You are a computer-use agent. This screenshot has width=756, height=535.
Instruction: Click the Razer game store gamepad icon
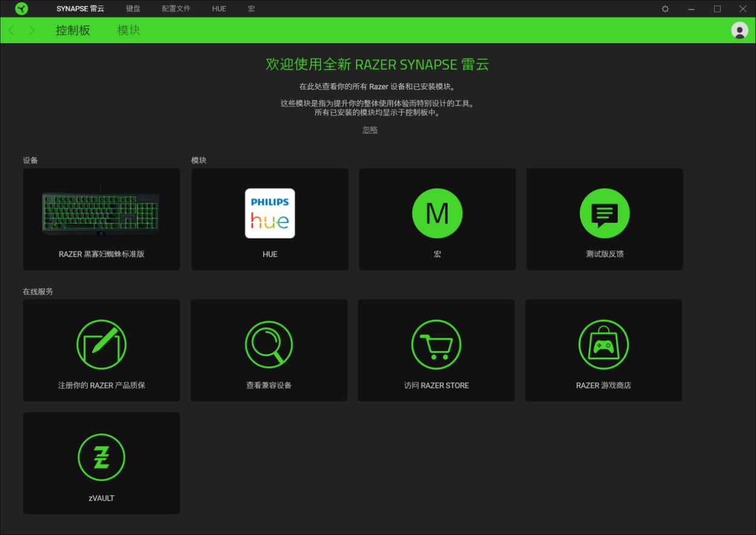[x=603, y=344]
